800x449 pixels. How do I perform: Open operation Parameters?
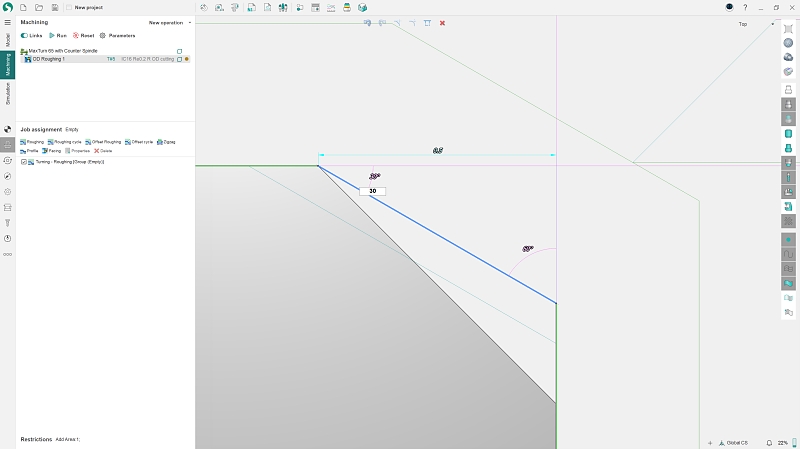(117, 36)
